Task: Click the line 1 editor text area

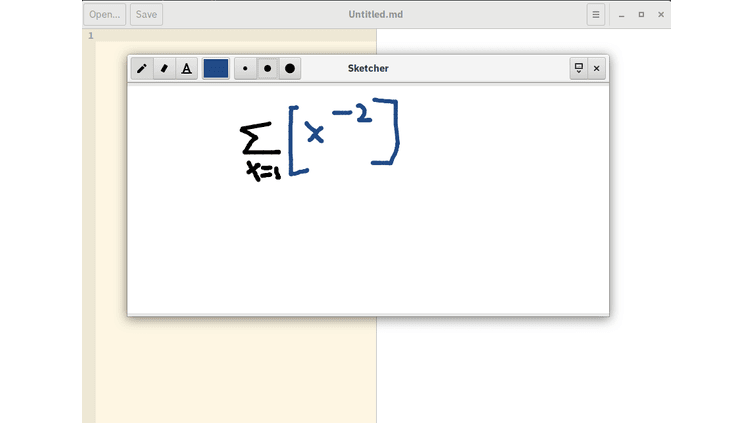Action: coord(236,35)
